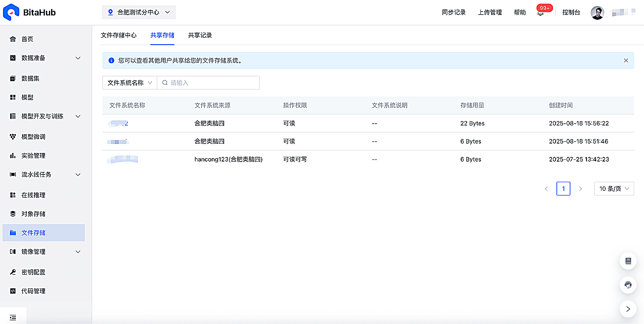Open the 文件系统名称 search filter dropdown
The image size is (644, 324).
[x=130, y=83]
